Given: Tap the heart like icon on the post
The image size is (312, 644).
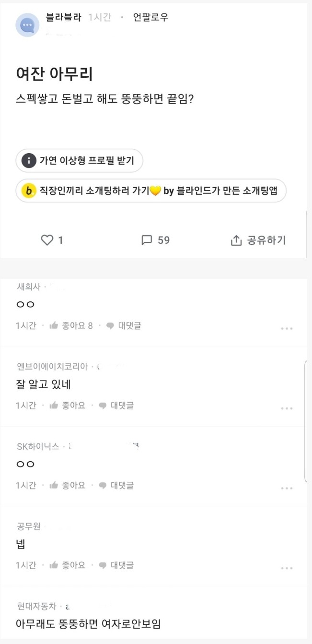Looking at the screenshot, I should click(x=47, y=240).
